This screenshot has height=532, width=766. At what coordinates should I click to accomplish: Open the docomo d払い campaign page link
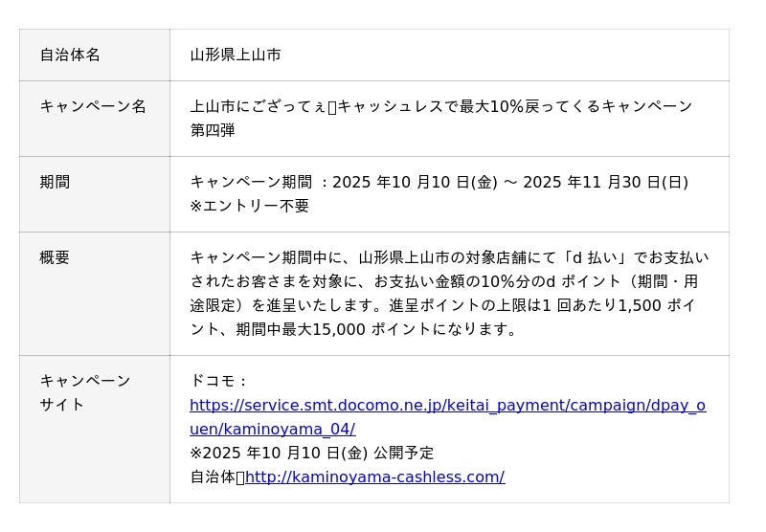447,406
